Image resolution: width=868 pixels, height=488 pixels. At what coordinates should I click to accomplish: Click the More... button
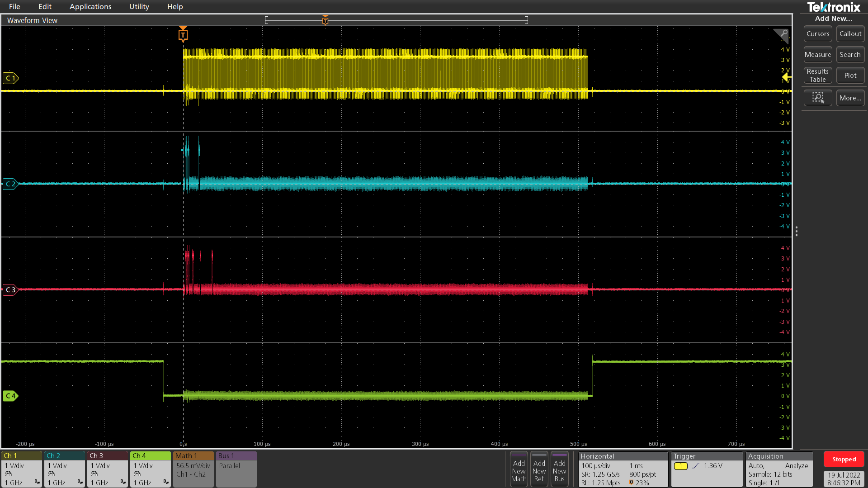click(x=850, y=98)
